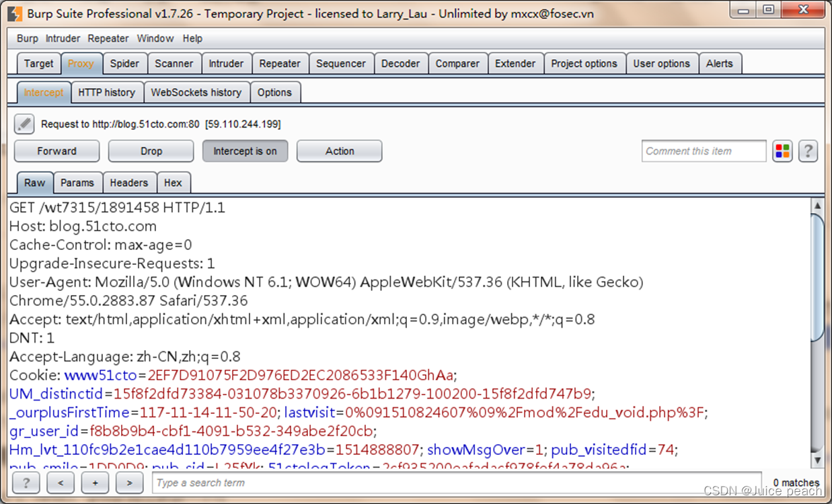This screenshot has width=832, height=504.
Task: Open the Intruder menu
Action: coord(63,38)
